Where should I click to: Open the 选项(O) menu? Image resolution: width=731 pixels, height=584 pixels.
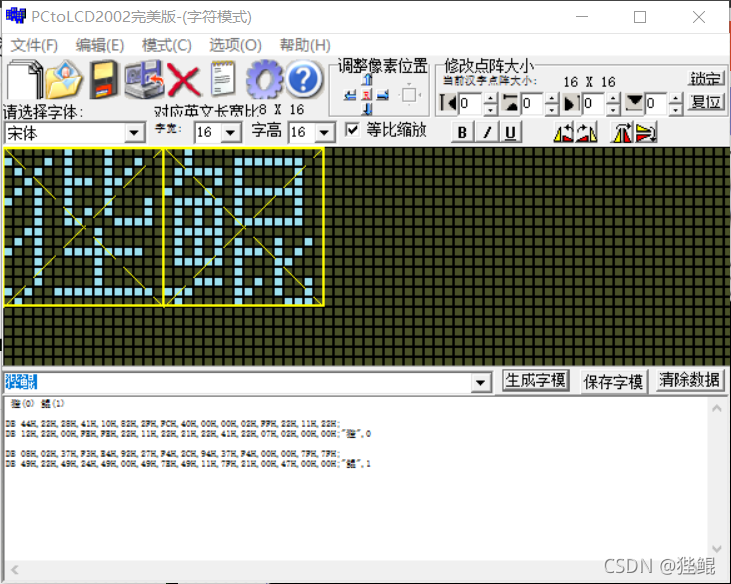235,45
